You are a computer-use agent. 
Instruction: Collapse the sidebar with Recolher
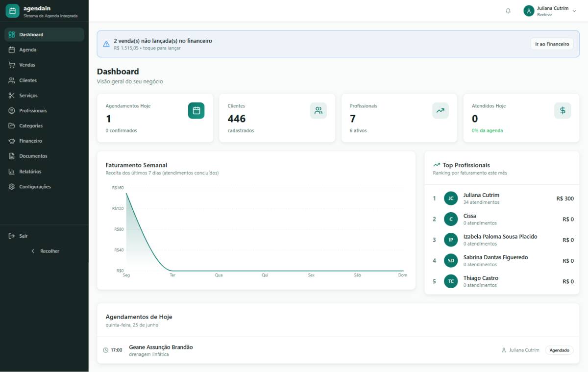click(x=45, y=251)
